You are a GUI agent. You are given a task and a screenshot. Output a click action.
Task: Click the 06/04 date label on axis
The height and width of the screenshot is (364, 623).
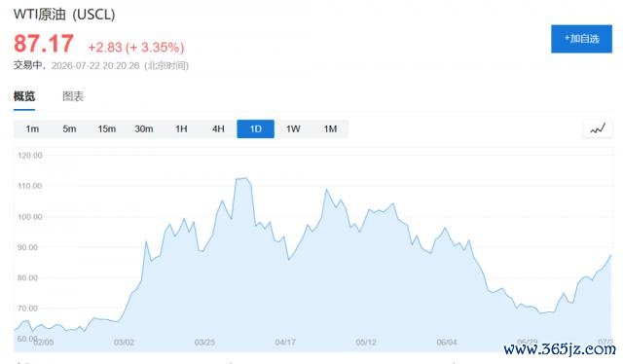tap(447, 343)
